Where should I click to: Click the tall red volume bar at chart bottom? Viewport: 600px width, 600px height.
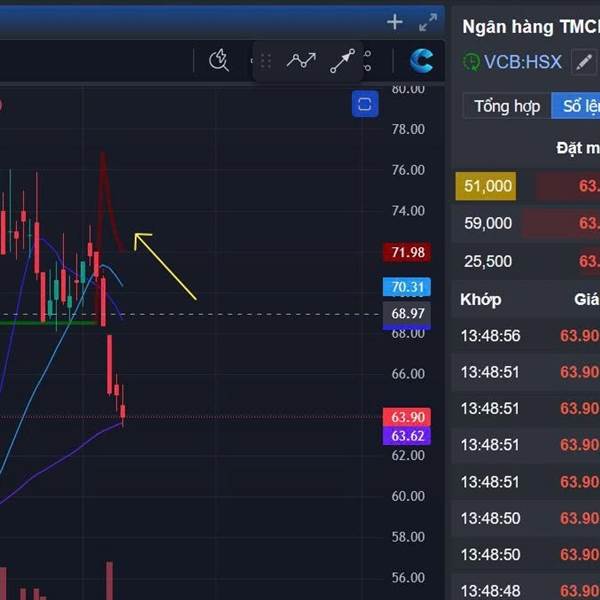point(109,580)
